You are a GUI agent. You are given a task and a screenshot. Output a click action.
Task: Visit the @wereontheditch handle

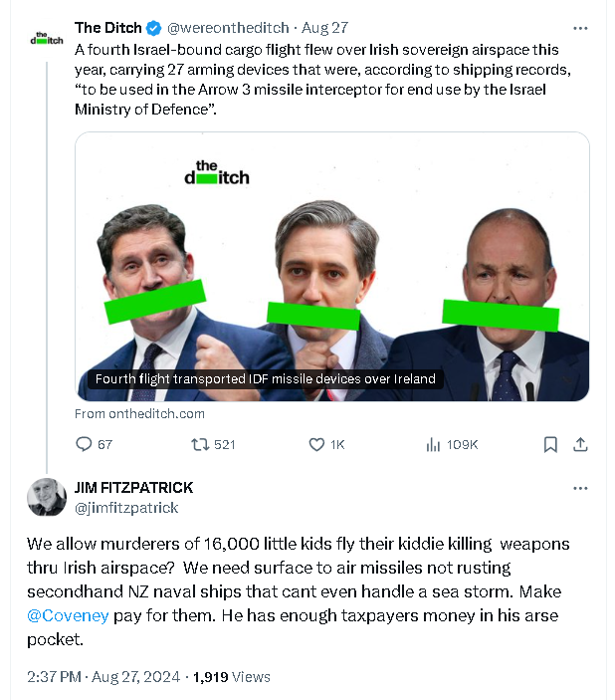[x=219, y=28]
